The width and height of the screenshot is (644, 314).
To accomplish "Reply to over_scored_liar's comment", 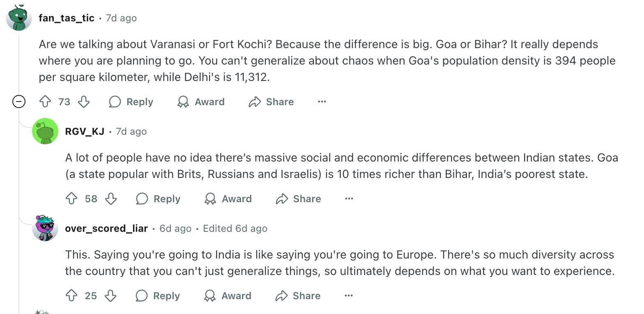I will tap(158, 296).
